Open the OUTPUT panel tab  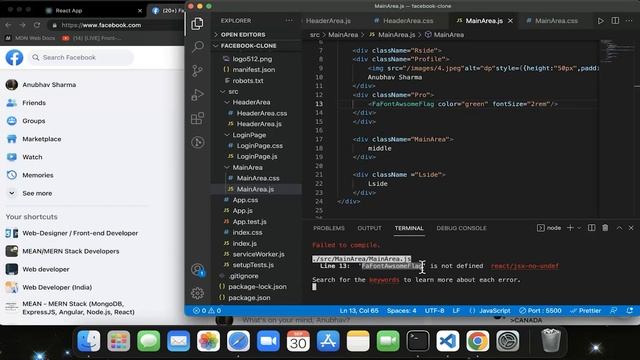click(x=369, y=228)
